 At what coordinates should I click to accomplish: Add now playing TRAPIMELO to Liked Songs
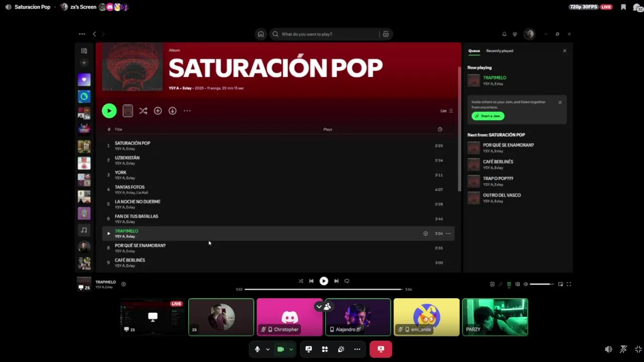point(124,284)
